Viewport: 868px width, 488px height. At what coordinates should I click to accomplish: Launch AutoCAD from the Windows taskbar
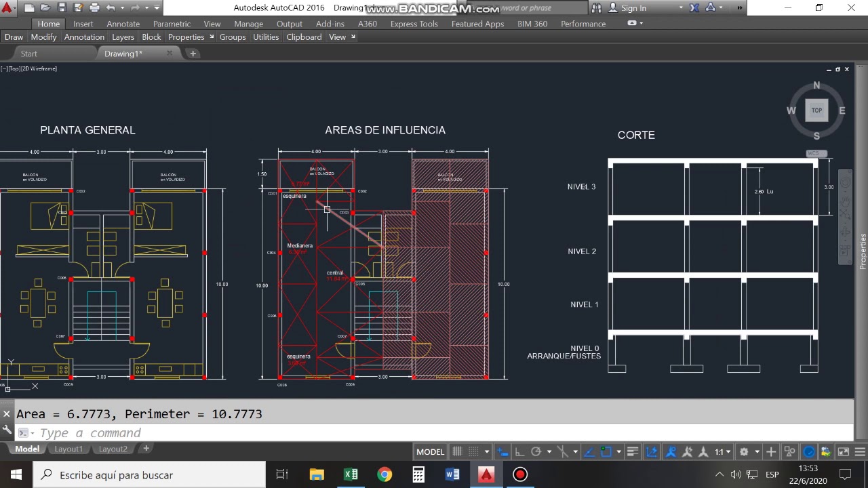click(486, 474)
